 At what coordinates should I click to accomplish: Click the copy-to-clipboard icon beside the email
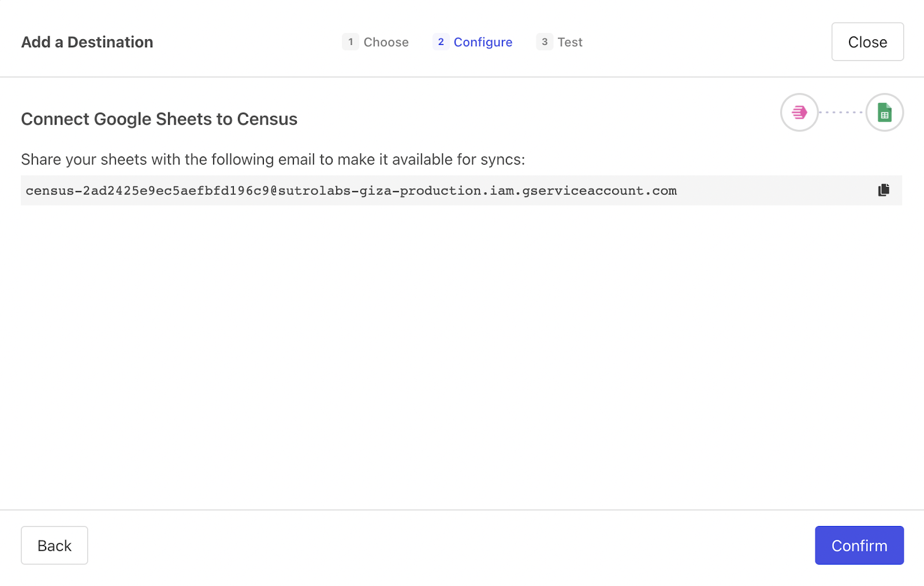[x=884, y=190]
